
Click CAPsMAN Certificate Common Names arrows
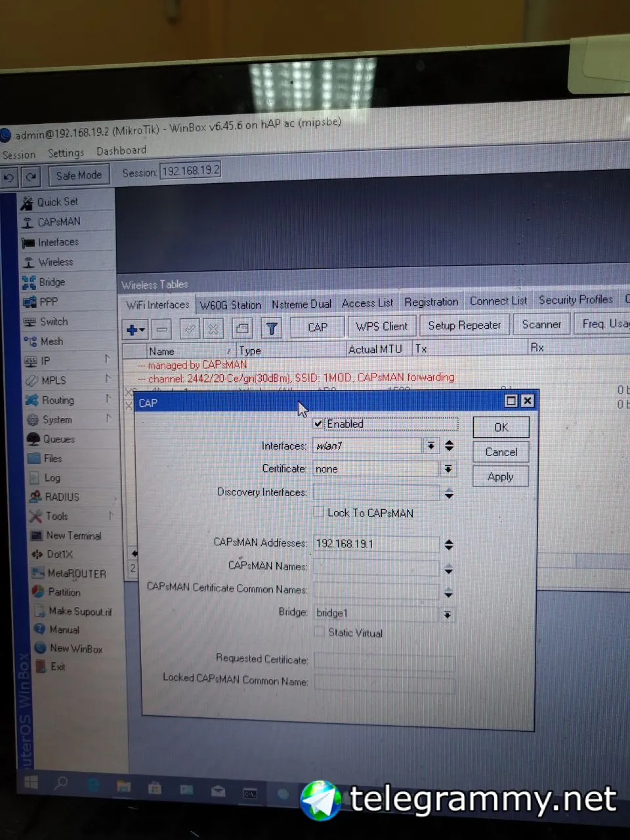click(x=448, y=593)
